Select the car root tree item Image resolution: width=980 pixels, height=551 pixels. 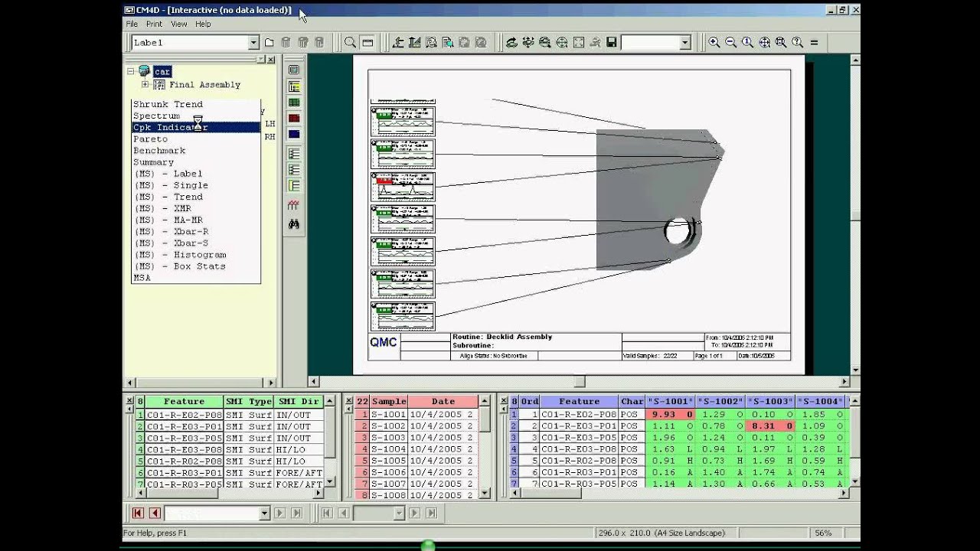point(162,71)
